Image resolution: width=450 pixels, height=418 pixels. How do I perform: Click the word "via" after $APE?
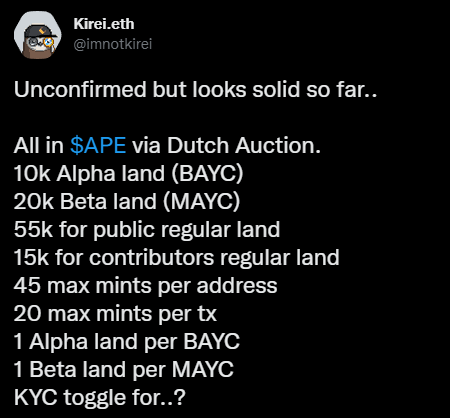[146, 146]
